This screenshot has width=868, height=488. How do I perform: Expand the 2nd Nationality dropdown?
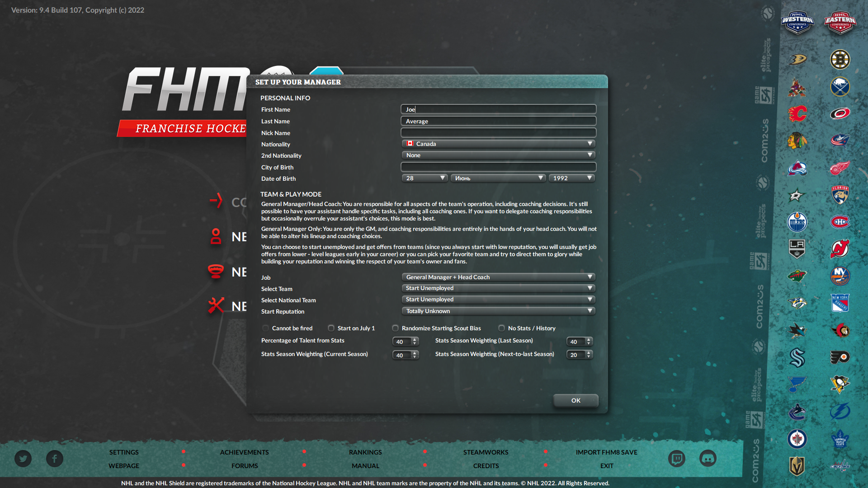tap(498, 155)
